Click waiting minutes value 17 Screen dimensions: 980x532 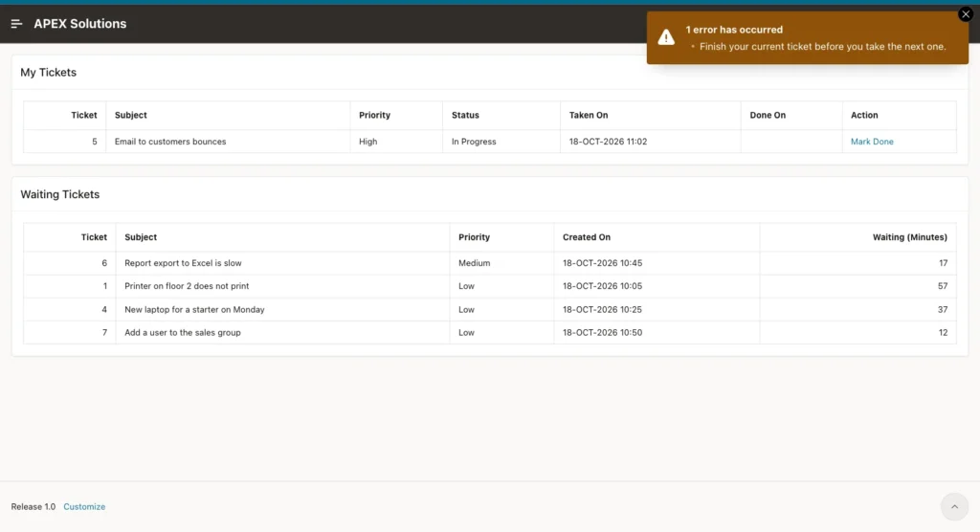point(943,263)
